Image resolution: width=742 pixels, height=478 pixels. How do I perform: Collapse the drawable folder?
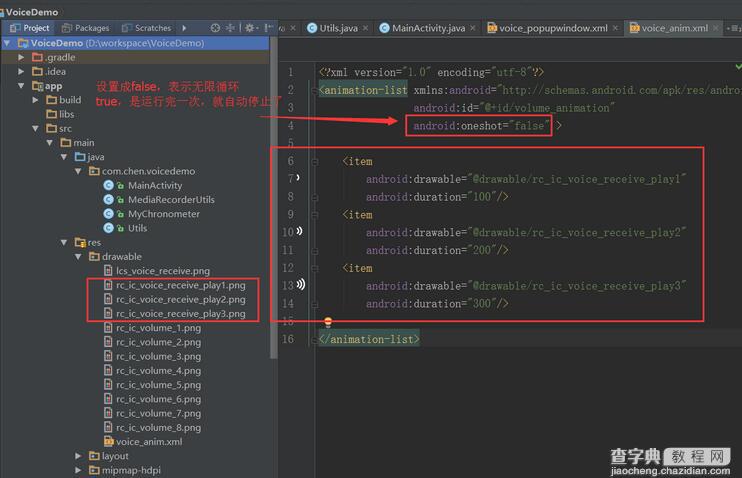point(78,257)
